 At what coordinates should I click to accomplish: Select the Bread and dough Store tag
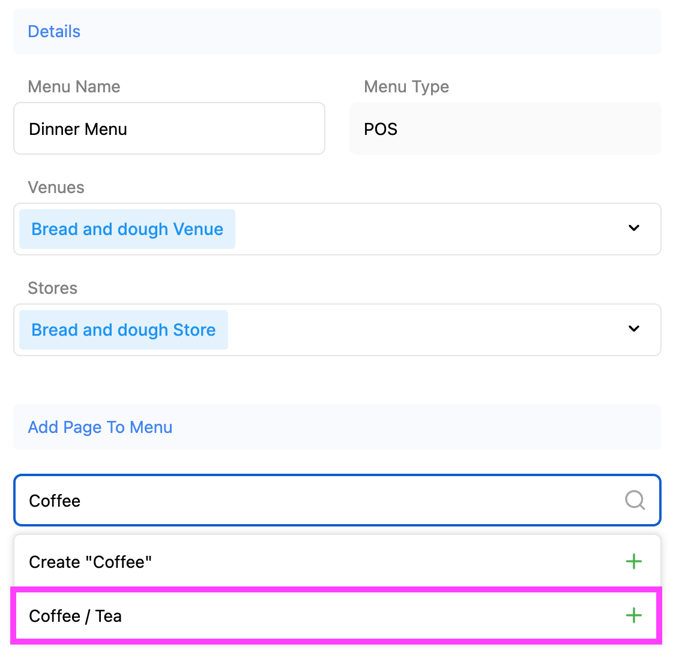click(x=123, y=330)
